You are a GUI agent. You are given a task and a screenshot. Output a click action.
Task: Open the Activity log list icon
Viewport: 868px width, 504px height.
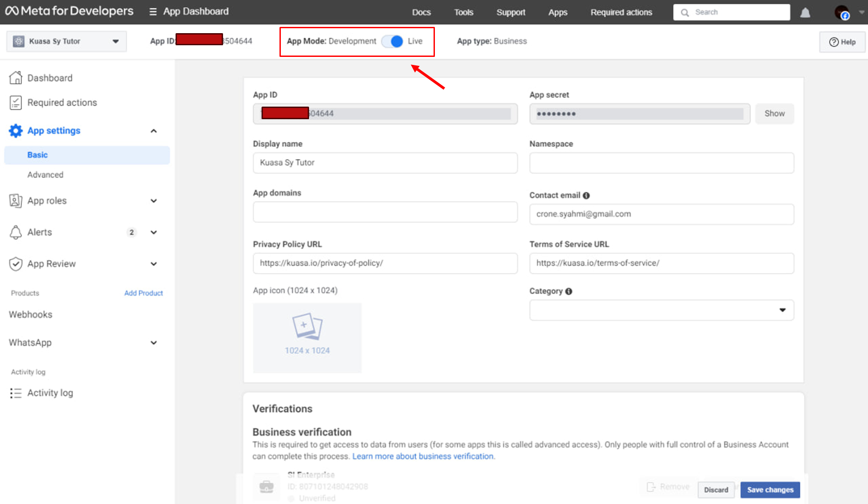[x=16, y=393]
